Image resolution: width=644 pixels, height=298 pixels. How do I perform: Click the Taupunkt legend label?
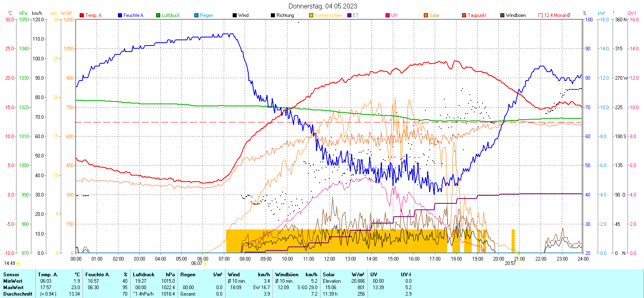[x=477, y=15]
